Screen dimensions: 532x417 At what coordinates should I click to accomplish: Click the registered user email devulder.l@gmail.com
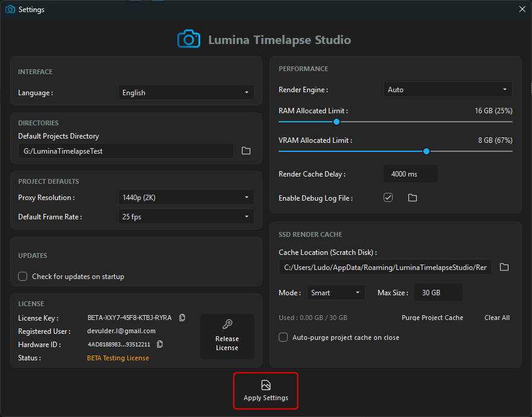click(121, 331)
